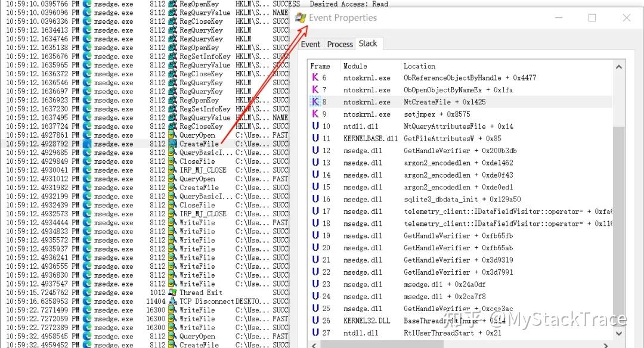
Task: Click the Frame column header
Action: click(x=320, y=66)
